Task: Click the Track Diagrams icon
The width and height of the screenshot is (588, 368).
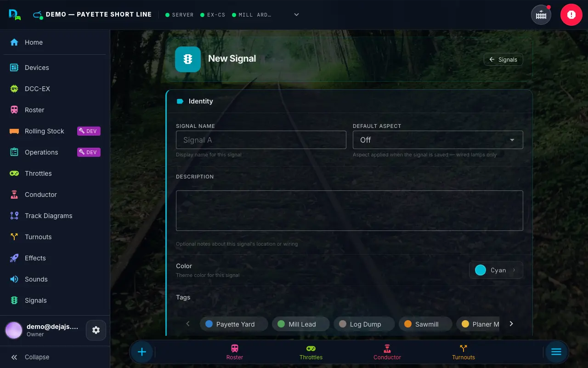Action: 14,216
